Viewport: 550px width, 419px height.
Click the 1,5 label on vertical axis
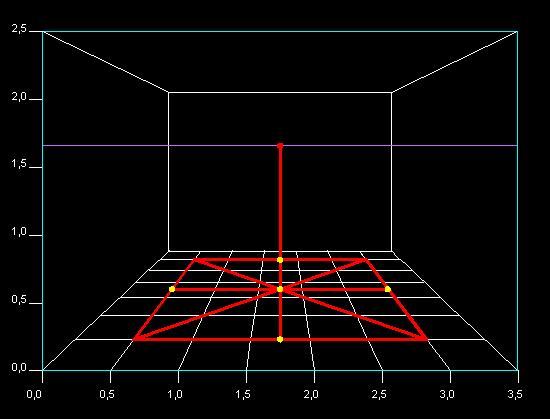click(x=19, y=164)
